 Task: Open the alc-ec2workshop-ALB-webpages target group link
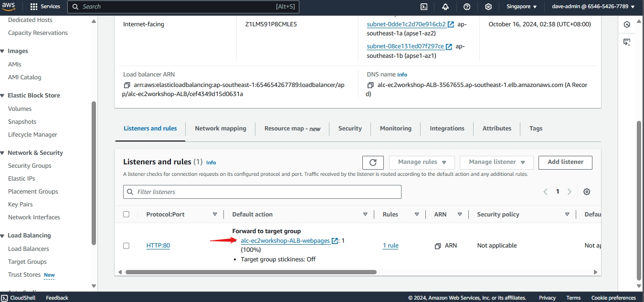point(285,241)
